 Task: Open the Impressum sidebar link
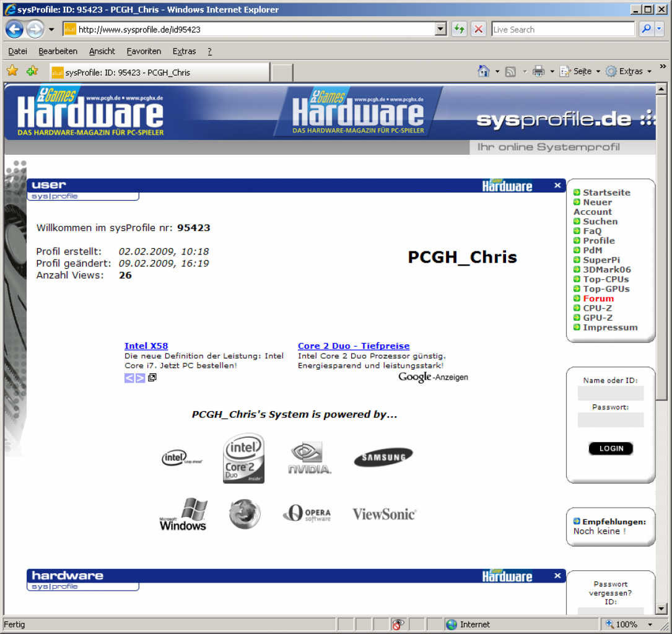(x=610, y=328)
